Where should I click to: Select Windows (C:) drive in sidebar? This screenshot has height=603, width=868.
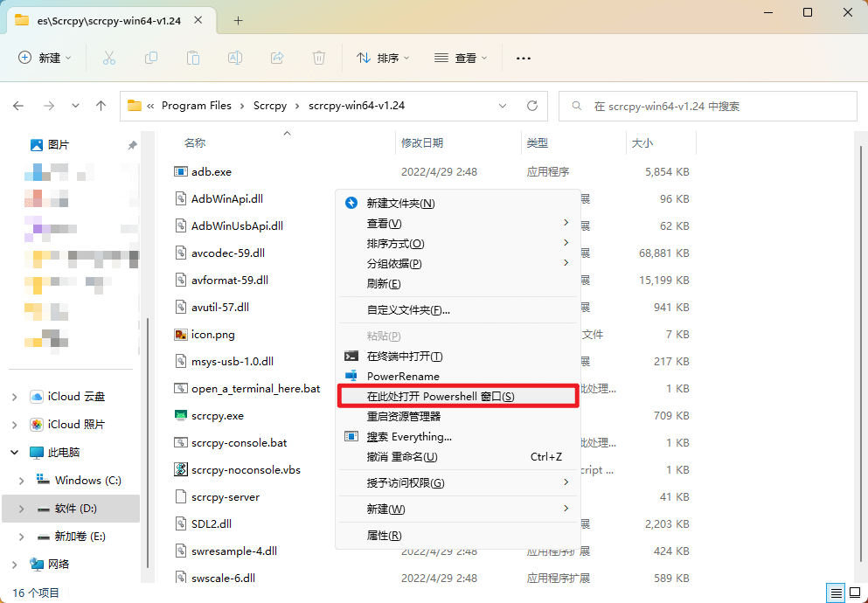pyautogui.click(x=87, y=481)
